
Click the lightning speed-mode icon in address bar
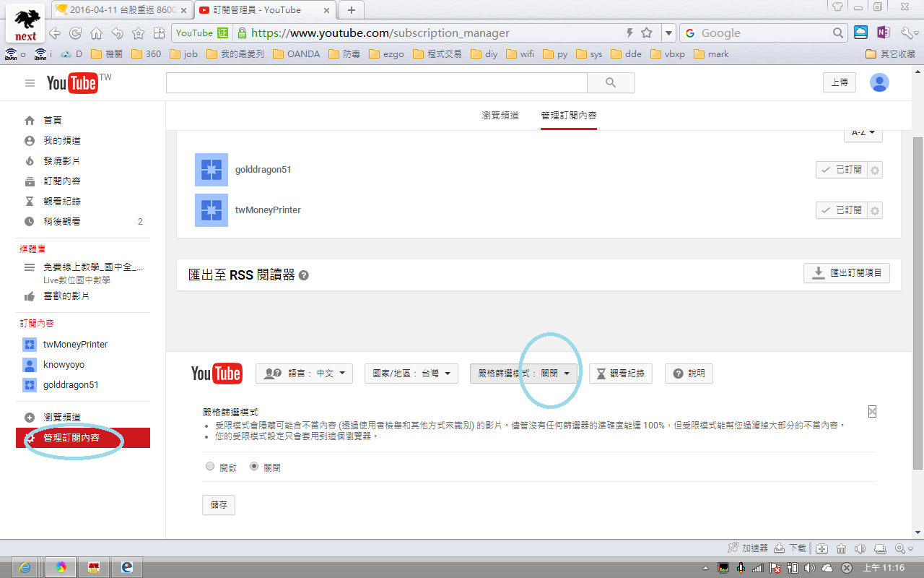pos(629,33)
